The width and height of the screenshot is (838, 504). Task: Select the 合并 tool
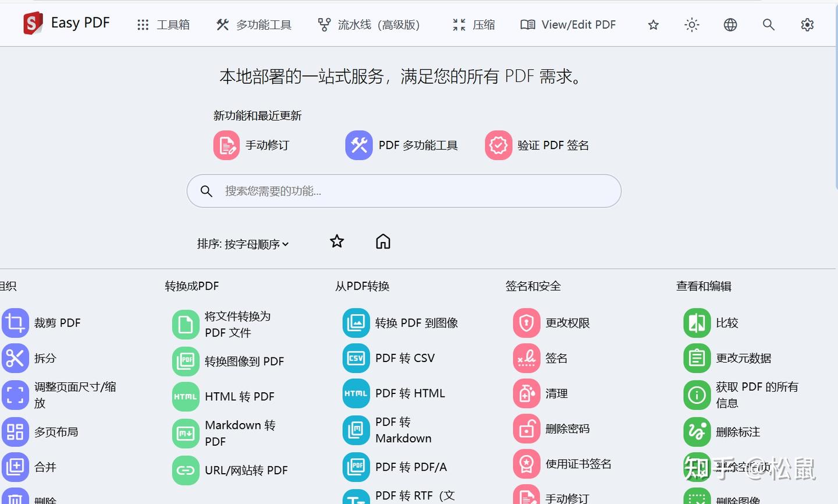[46, 467]
